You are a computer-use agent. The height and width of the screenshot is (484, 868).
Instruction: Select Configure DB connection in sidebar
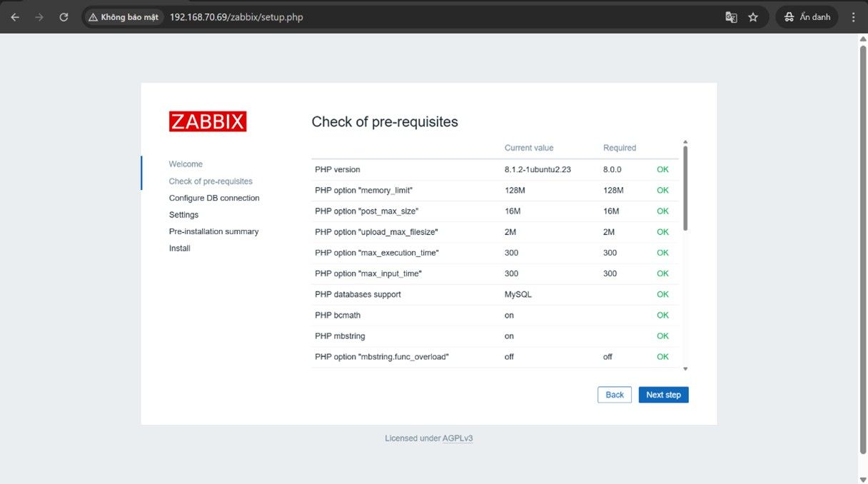pyautogui.click(x=214, y=198)
